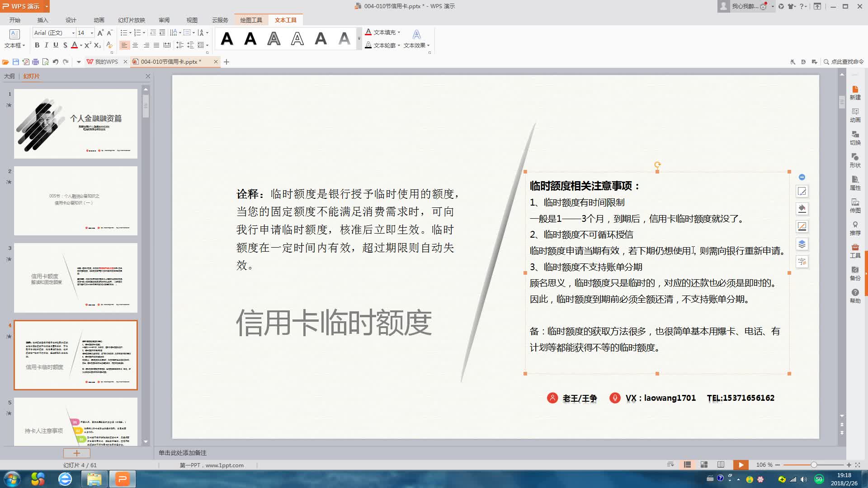This screenshot has width=868, height=488.
Task: Click the zoom slider handle
Action: (x=814, y=465)
